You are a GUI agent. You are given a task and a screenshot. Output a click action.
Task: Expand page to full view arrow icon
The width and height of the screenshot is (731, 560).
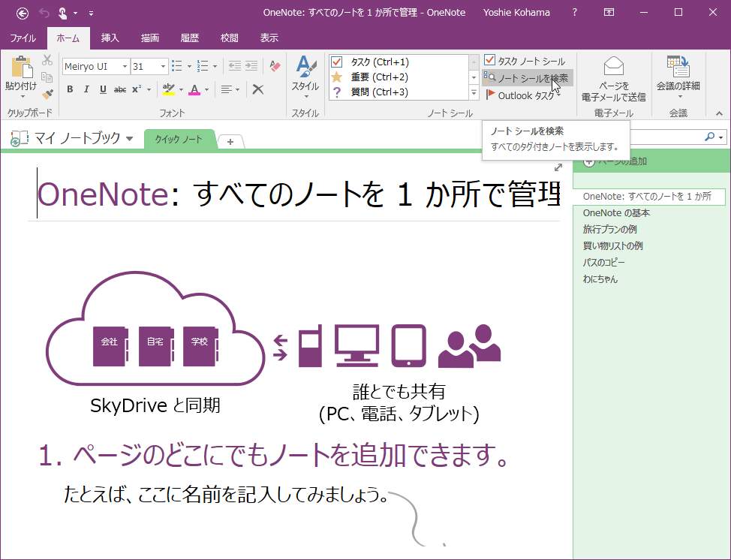tap(558, 167)
